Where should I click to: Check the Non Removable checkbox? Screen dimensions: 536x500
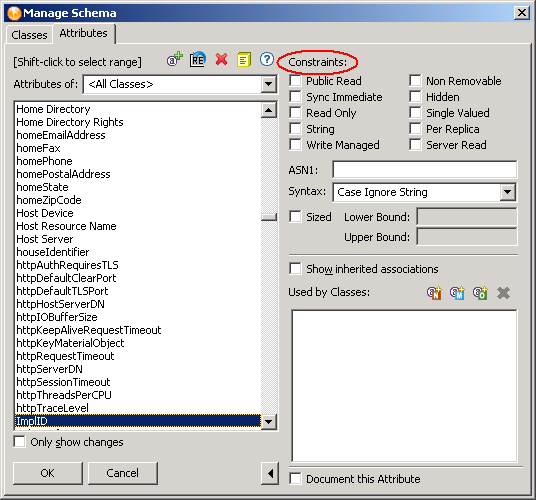(x=415, y=81)
